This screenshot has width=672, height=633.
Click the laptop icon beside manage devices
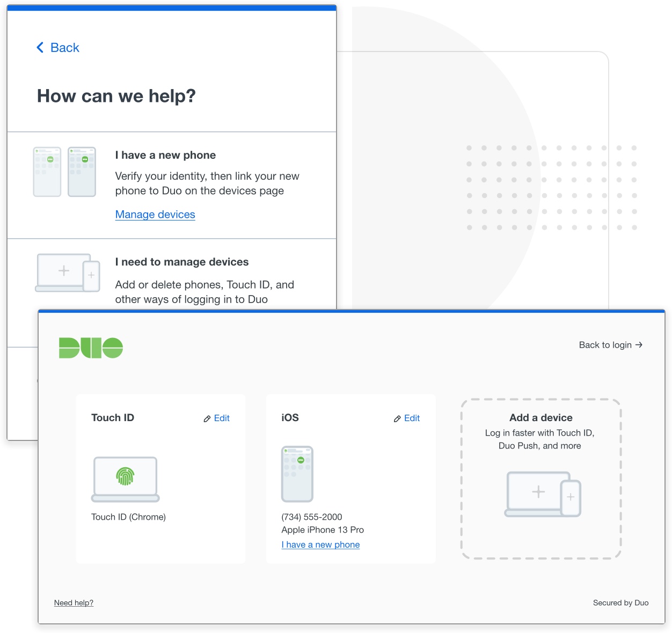[68, 273]
